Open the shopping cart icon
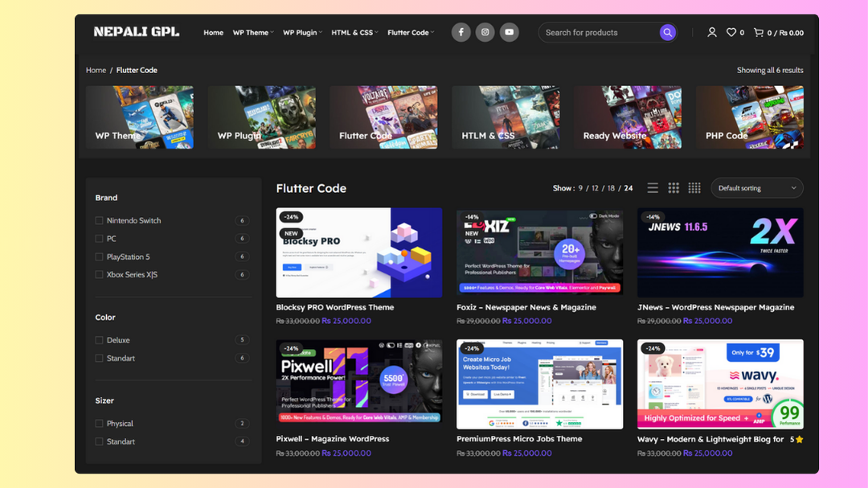Image resolution: width=868 pixels, height=488 pixels. click(759, 33)
